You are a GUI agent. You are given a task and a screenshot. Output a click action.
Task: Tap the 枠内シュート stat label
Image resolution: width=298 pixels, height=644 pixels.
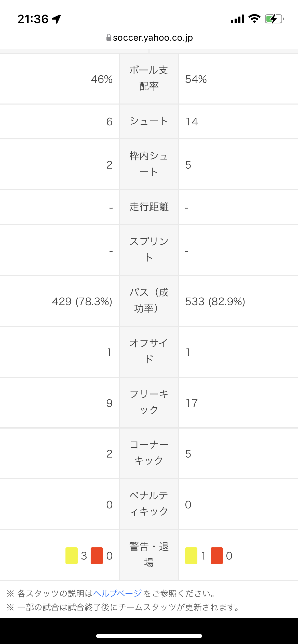(x=149, y=164)
